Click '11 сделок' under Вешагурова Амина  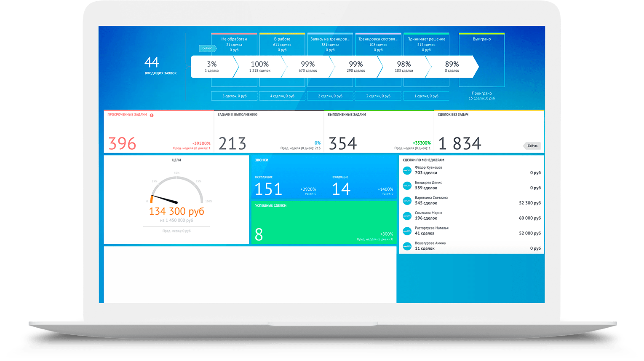pyautogui.click(x=425, y=249)
